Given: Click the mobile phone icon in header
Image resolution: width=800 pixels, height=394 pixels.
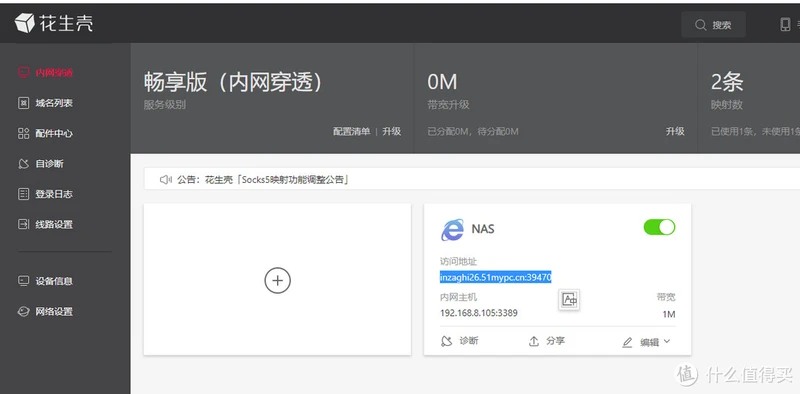Looking at the screenshot, I should tap(785, 25).
